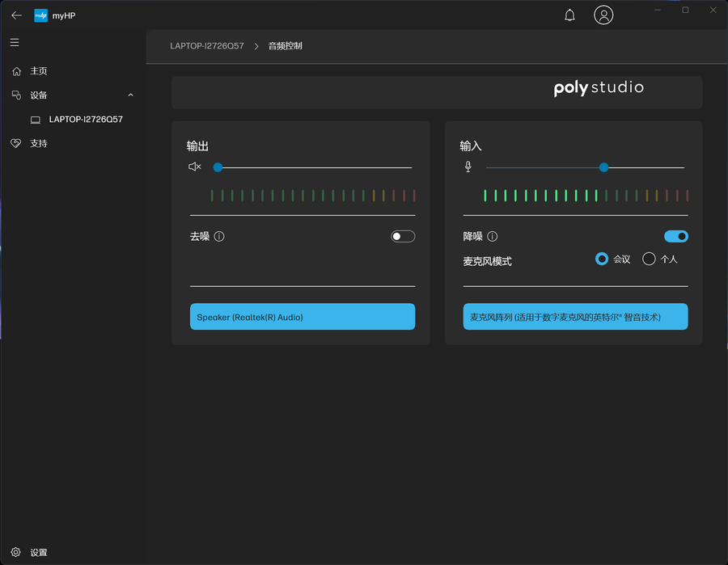The height and width of the screenshot is (565, 728).
Task: Open Speaker (Realtek(R) Audio) output dropdown
Action: point(302,317)
